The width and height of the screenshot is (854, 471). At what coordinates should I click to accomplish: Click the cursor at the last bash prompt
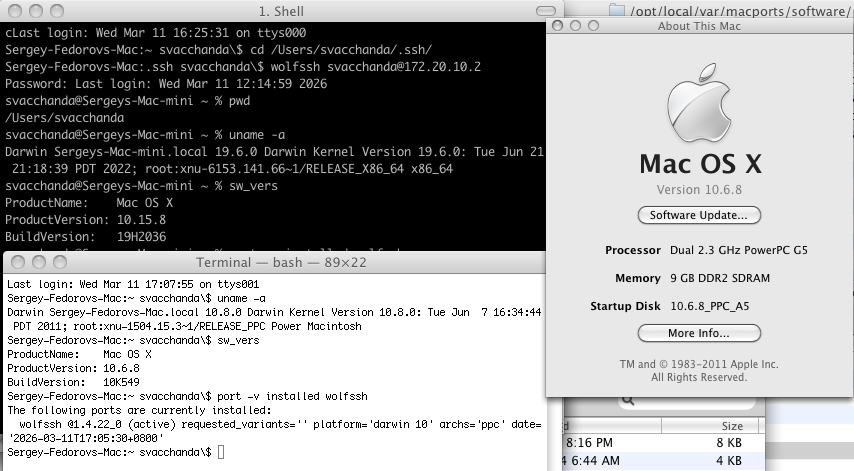[221, 452]
